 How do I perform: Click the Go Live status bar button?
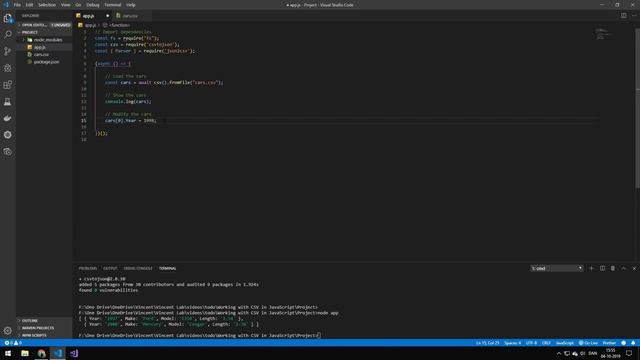tap(588, 343)
